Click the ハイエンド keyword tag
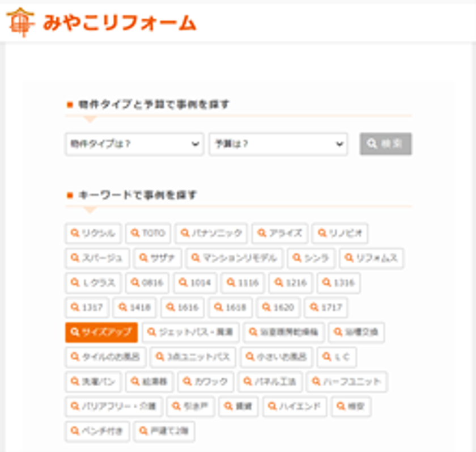This screenshot has width=476, height=452. coord(295,407)
